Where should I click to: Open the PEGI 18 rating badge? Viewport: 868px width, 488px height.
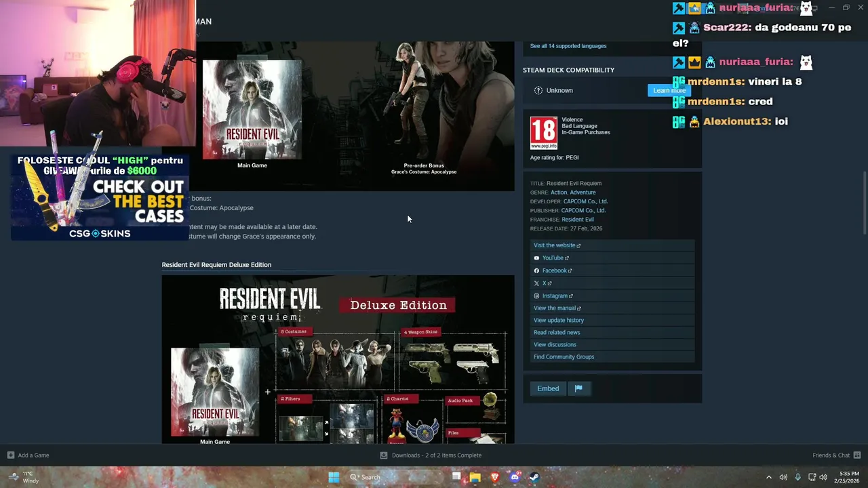point(543,133)
